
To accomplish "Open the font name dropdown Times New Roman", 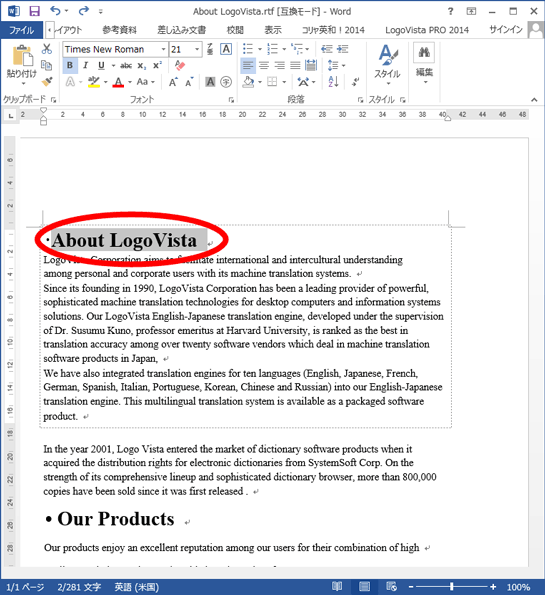I will pos(163,49).
